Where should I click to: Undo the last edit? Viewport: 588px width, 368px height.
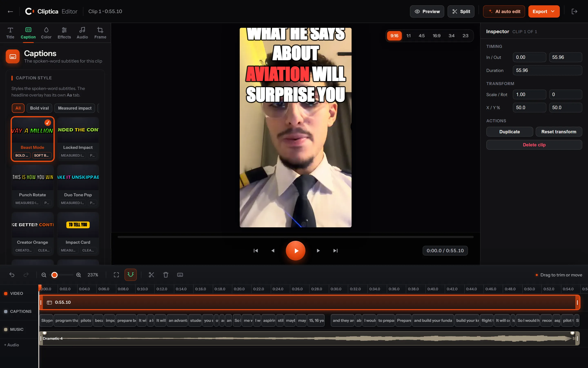[x=12, y=275]
